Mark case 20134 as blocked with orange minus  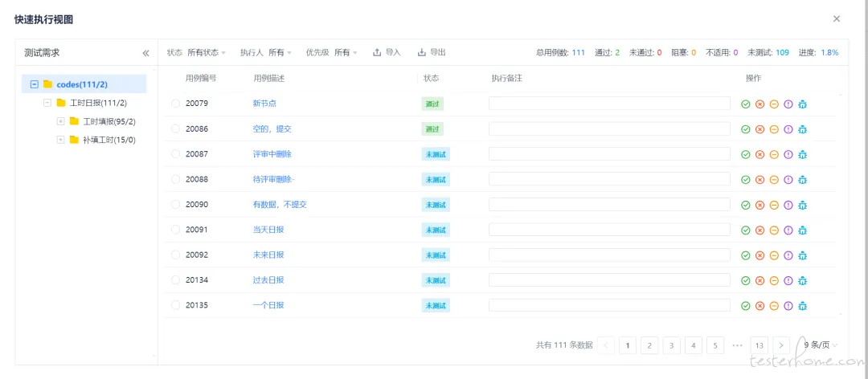coord(775,280)
